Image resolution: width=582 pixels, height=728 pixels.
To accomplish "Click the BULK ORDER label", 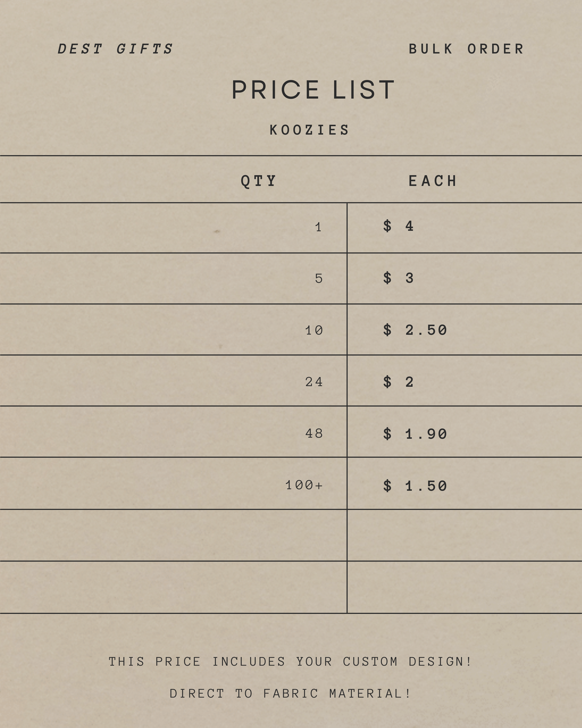I will [466, 49].
